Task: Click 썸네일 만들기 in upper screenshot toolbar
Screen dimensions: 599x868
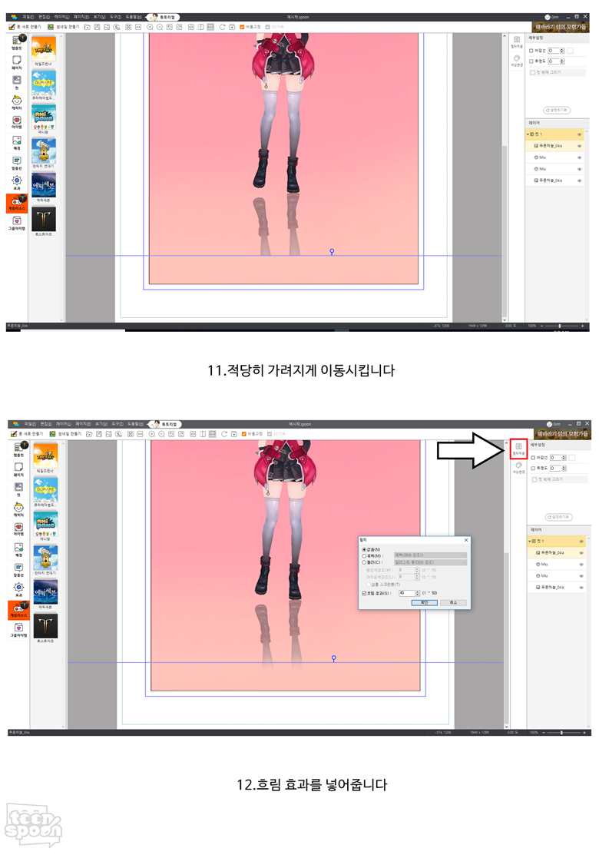Action: [64, 27]
